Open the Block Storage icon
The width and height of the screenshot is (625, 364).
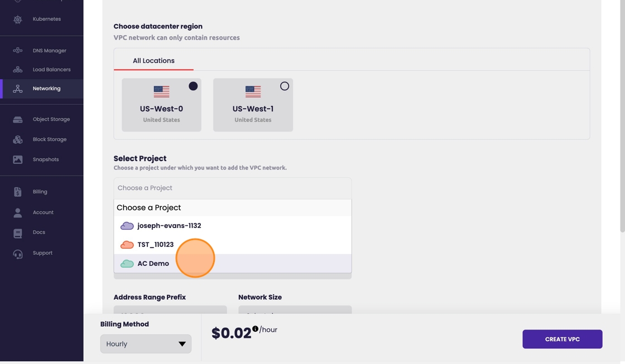pyautogui.click(x=18, y=139)
